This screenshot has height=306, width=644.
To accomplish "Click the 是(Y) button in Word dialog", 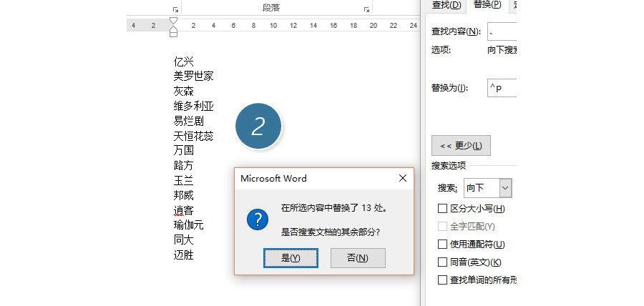I will (291, 258).
